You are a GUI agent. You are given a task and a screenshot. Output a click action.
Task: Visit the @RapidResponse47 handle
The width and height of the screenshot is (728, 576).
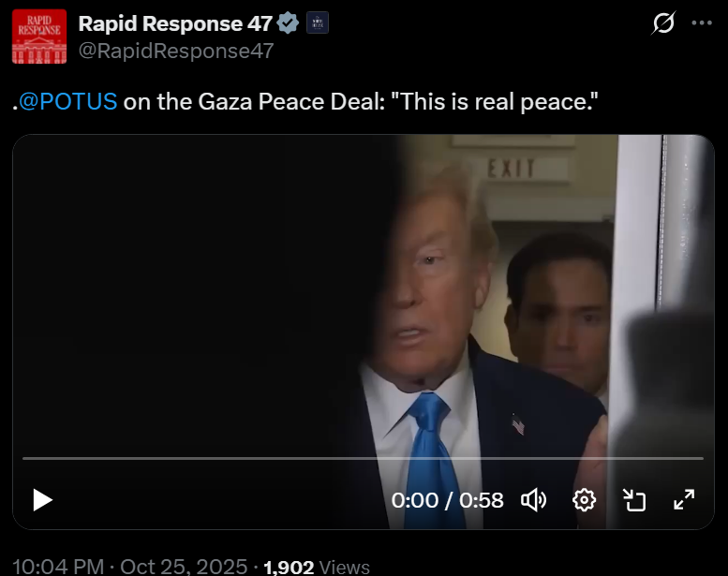click(x=176, y=51)
